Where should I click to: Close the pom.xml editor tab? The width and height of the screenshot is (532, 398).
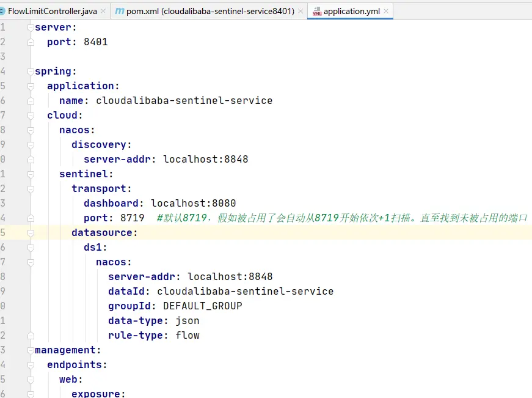tap(301, 11)
